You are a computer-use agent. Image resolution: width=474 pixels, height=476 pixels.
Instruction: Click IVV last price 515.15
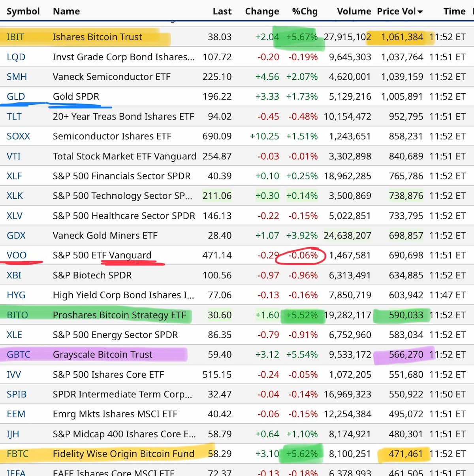click(217, 374)
